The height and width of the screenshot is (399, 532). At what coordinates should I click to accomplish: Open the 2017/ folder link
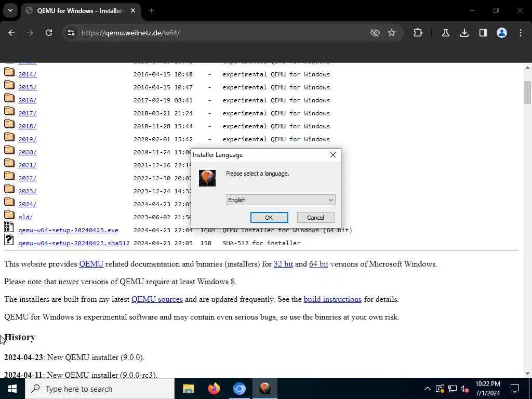(28, 113)
